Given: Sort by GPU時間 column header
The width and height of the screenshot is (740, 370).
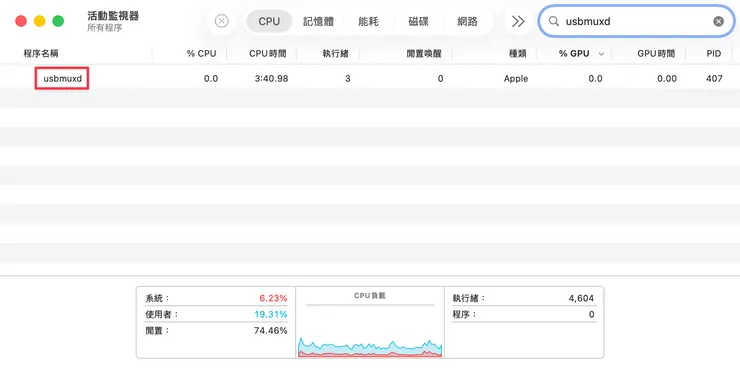Looking at the screenshot, I should 656,53.
